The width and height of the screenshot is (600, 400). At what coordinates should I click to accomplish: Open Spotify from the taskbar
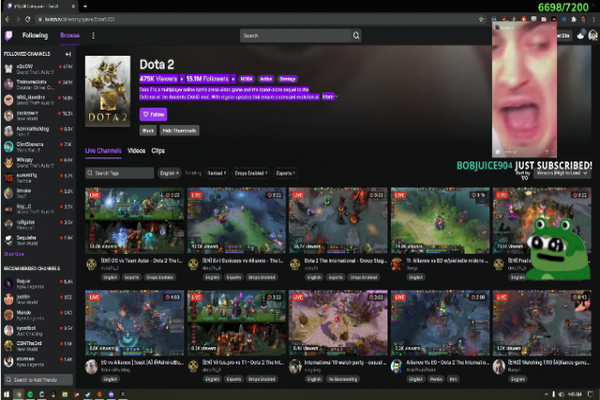pos(30,394)
